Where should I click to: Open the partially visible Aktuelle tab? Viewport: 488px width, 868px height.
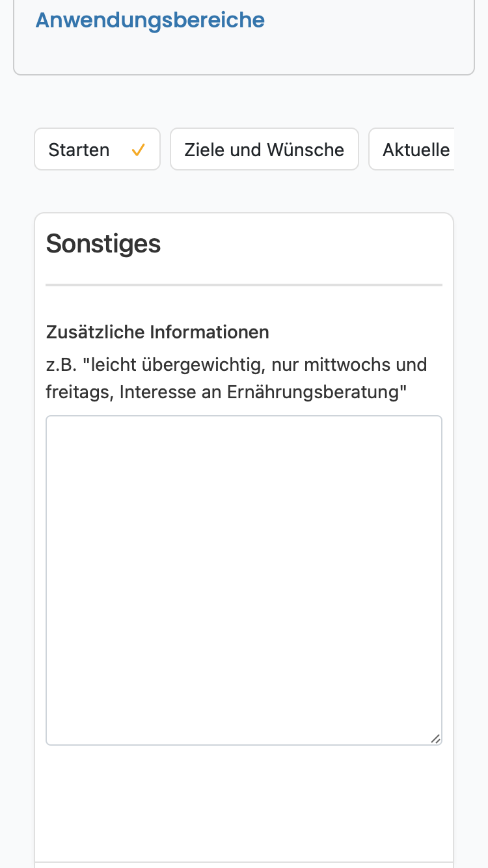[x=411, y=149]
